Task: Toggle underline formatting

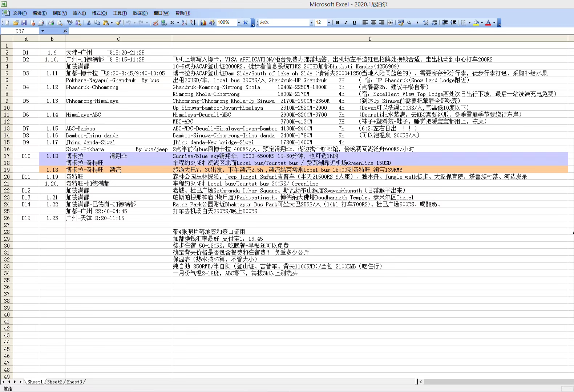Action: [x=354, y=23]
